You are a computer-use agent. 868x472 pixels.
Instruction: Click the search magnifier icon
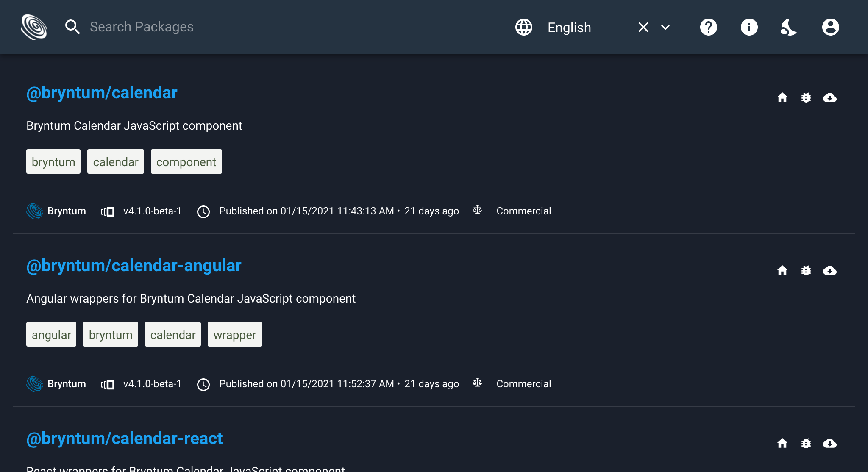click(72, 27)
